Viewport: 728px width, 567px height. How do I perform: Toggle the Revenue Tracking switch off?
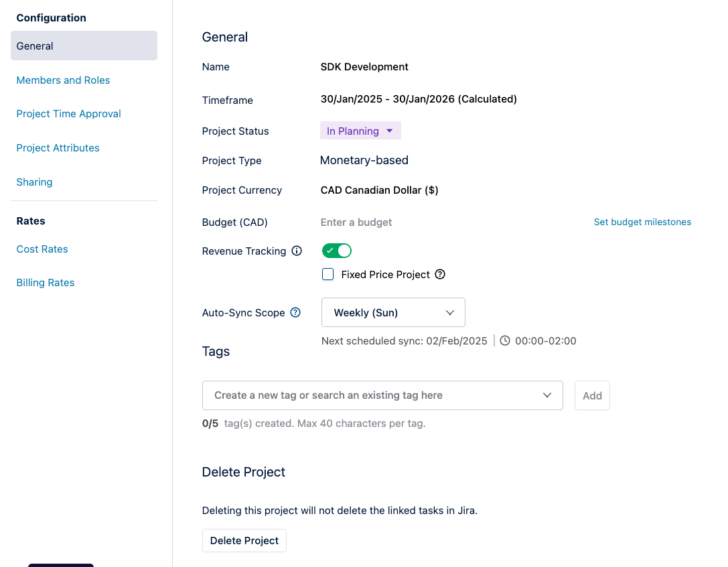(337, 251)
